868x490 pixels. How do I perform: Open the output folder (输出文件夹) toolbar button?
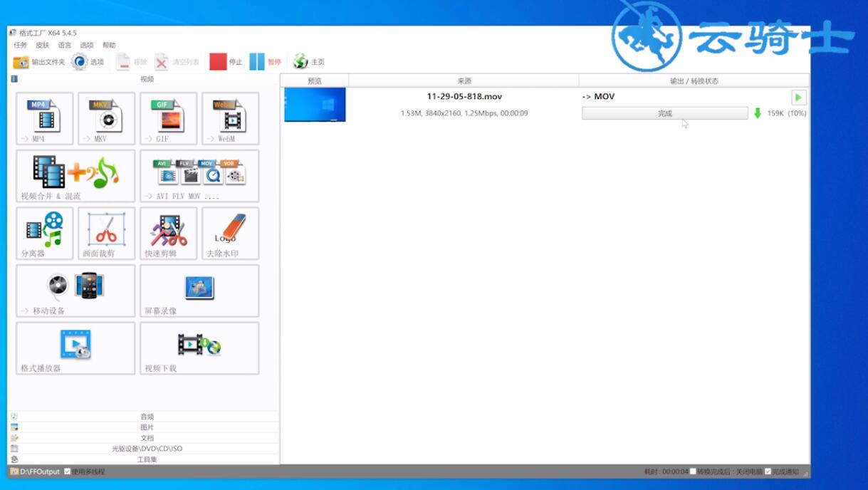point(39,62)
